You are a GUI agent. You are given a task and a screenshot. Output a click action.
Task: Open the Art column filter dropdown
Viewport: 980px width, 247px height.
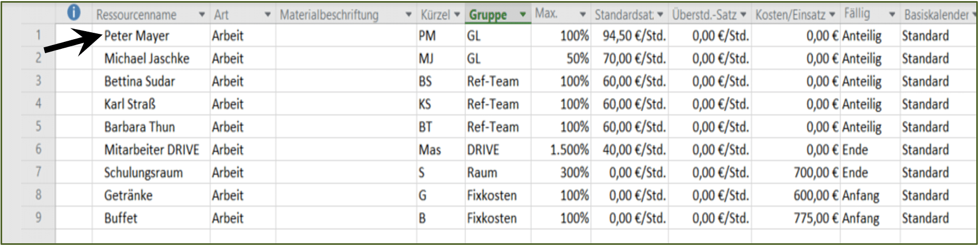[x=267, y=14]
